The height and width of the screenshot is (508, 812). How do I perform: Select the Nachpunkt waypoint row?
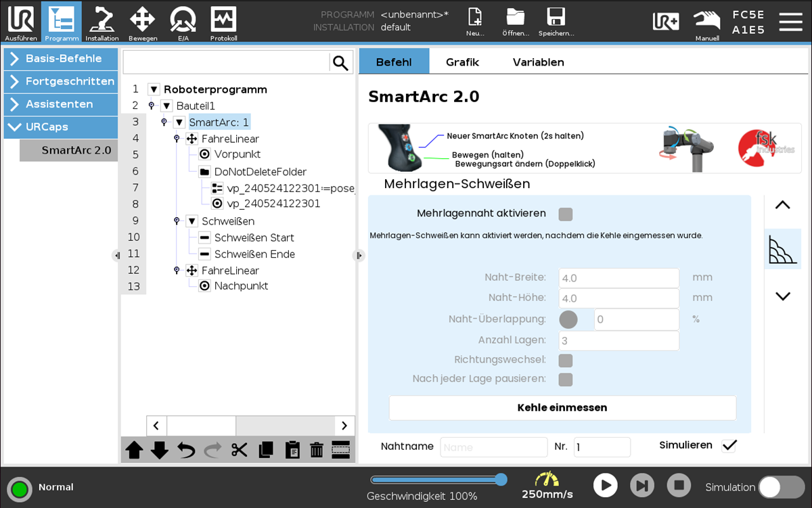point(233,286)
